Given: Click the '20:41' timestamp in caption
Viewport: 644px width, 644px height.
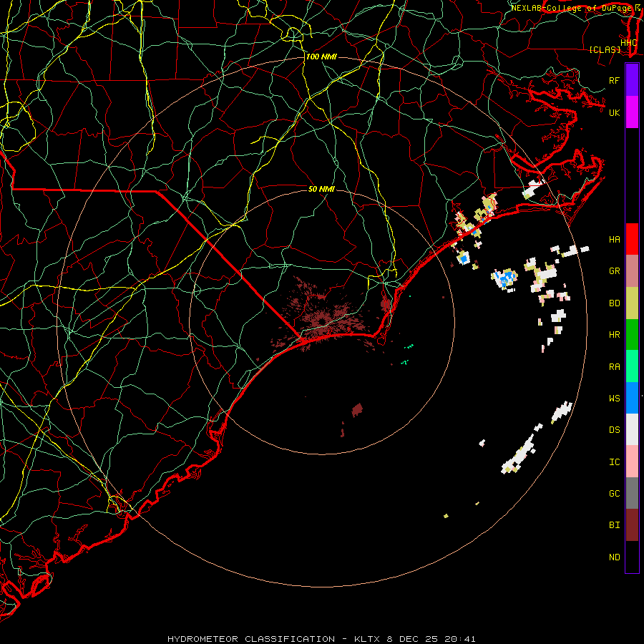Looking at the screenshot, I should pos(459,639).
